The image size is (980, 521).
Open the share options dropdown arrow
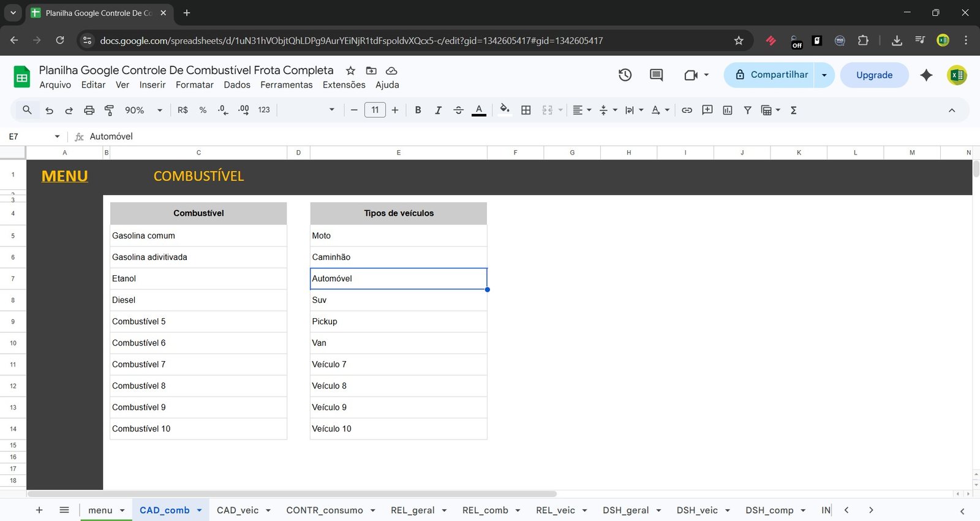(x=824, y=75)
